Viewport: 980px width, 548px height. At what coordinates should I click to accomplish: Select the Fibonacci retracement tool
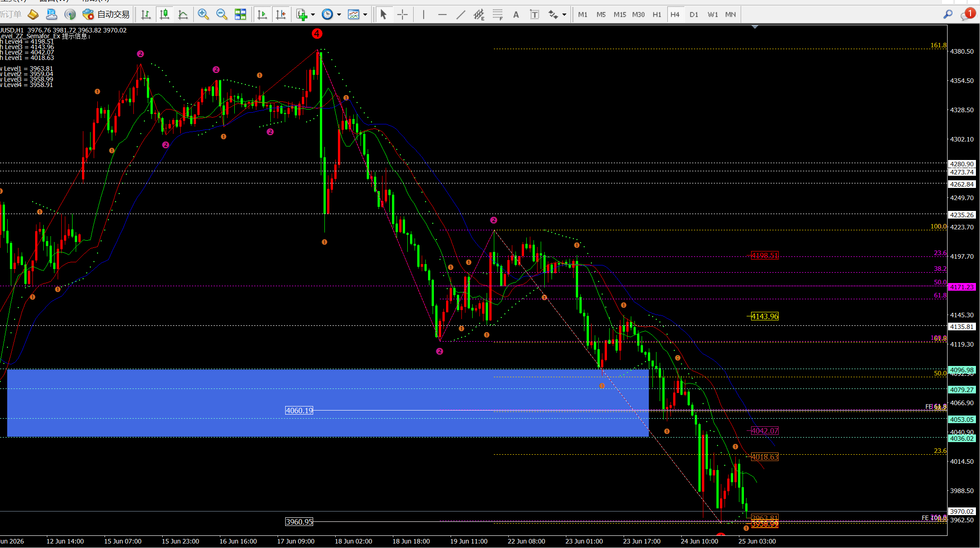pos(497,15)
